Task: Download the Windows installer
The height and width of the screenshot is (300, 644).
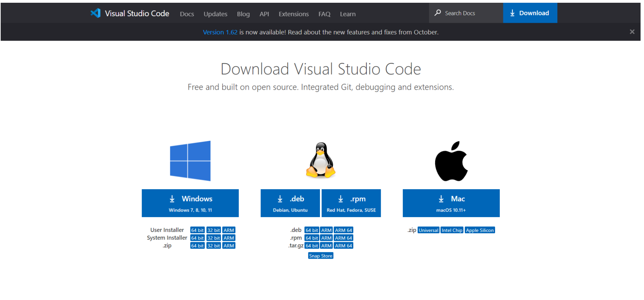Action: click(190, 203)
